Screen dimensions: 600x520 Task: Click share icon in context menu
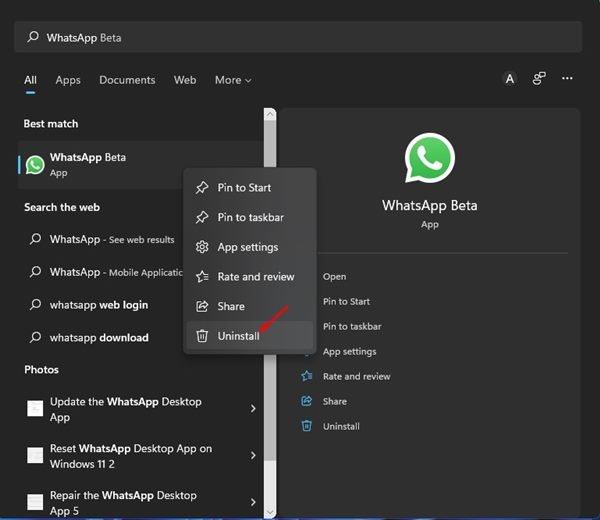pos(202,306)
